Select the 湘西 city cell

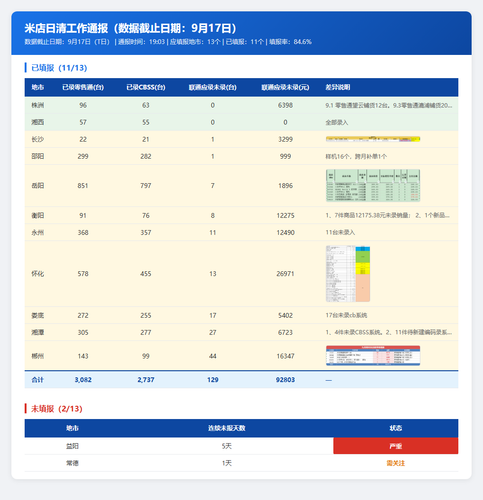pyautogui.click(x=38, y=122)
